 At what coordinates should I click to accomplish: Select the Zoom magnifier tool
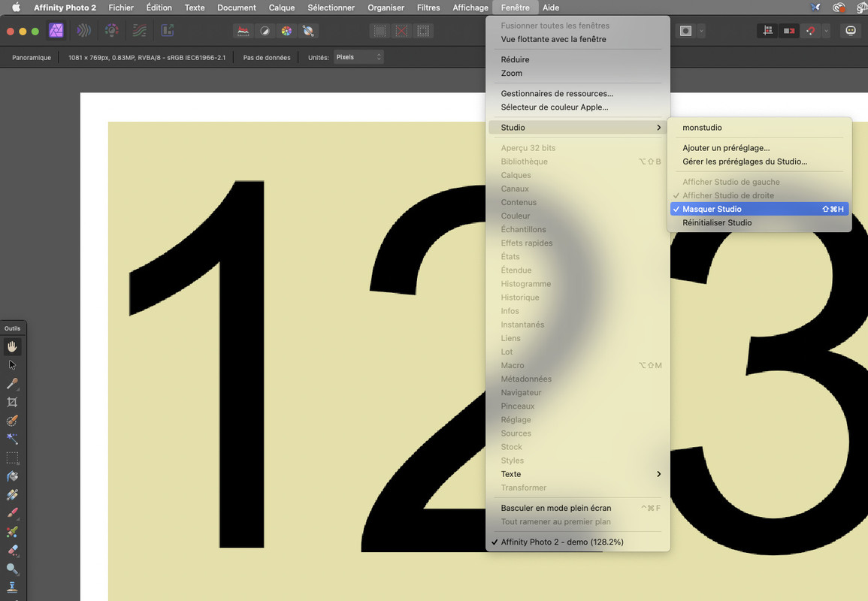(x=12, y=569)
